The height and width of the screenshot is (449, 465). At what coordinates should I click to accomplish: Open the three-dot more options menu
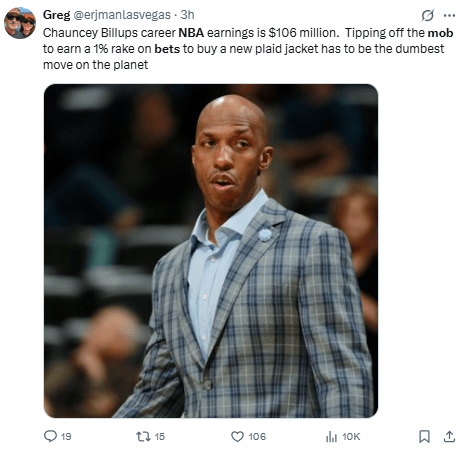click(449, 15)
